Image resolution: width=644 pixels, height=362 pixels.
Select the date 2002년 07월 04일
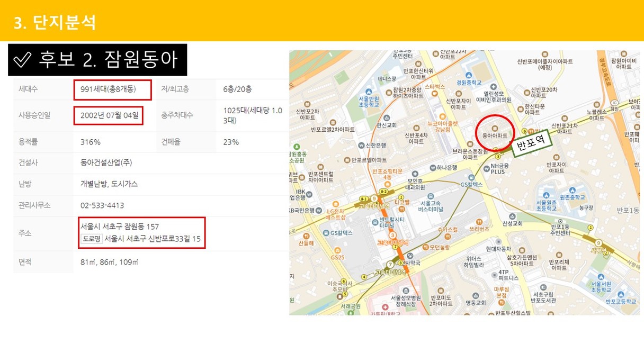coord(110,115)
